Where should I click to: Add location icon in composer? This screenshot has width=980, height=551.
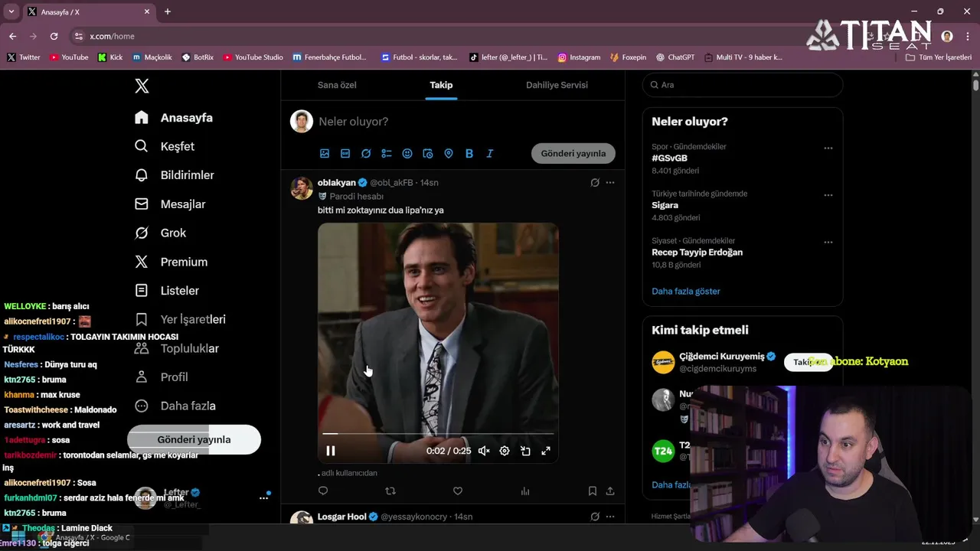coord(449,153)
